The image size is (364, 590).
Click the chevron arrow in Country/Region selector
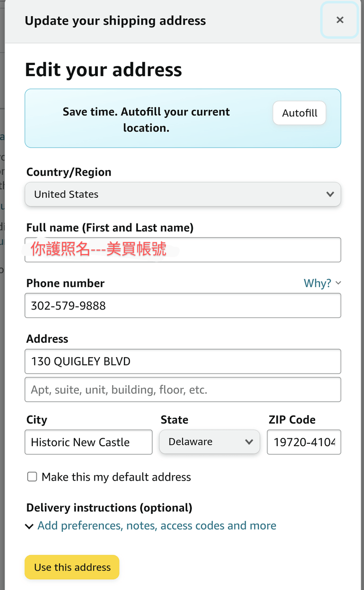[x=330, y=194]
